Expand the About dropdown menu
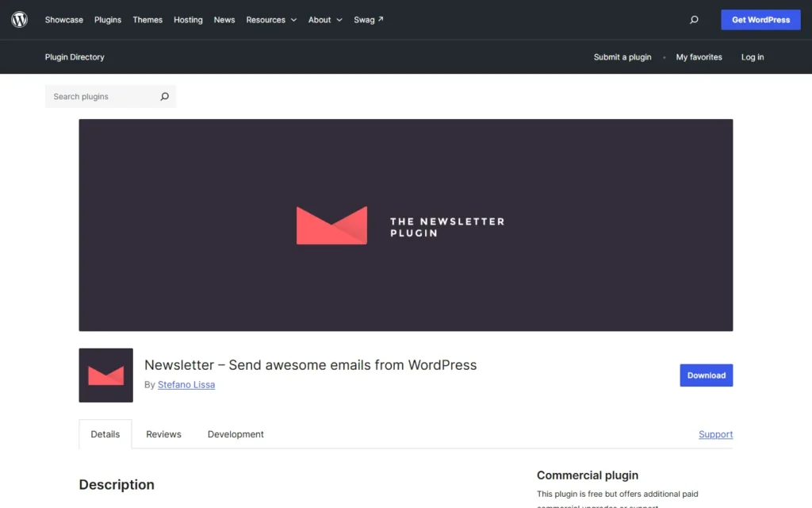The height and width of the screenshot is (508, 812). coord(325,20)
